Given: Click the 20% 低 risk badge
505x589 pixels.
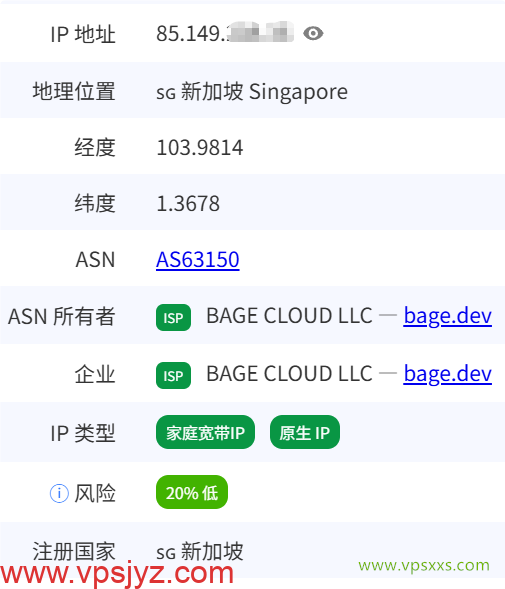Looking at the screenshot, I should (192, 492).
